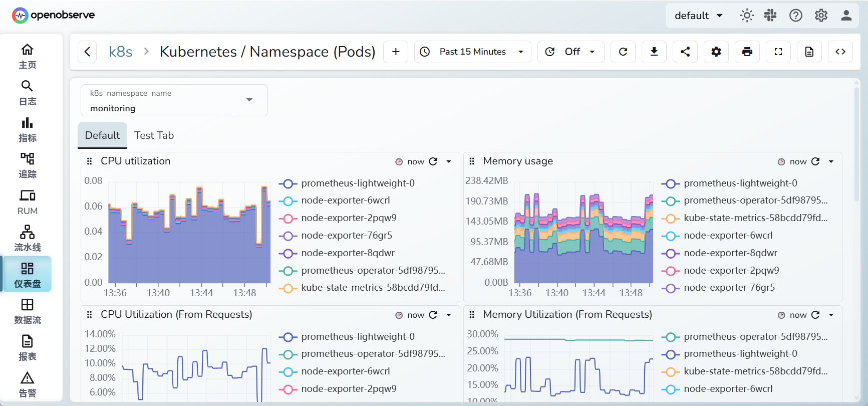
Task: Click the share dashboard icon
Action: [x=685, y=52]
